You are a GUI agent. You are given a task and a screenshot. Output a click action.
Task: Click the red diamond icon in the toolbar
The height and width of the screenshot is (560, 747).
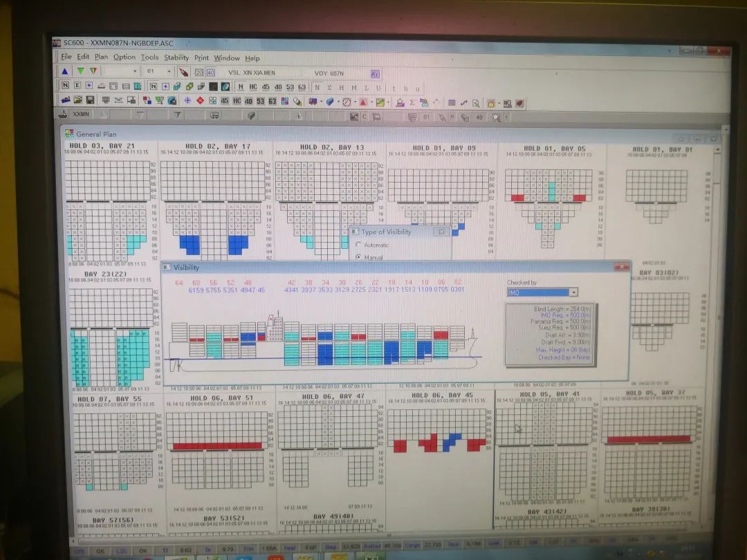(200, 100)
